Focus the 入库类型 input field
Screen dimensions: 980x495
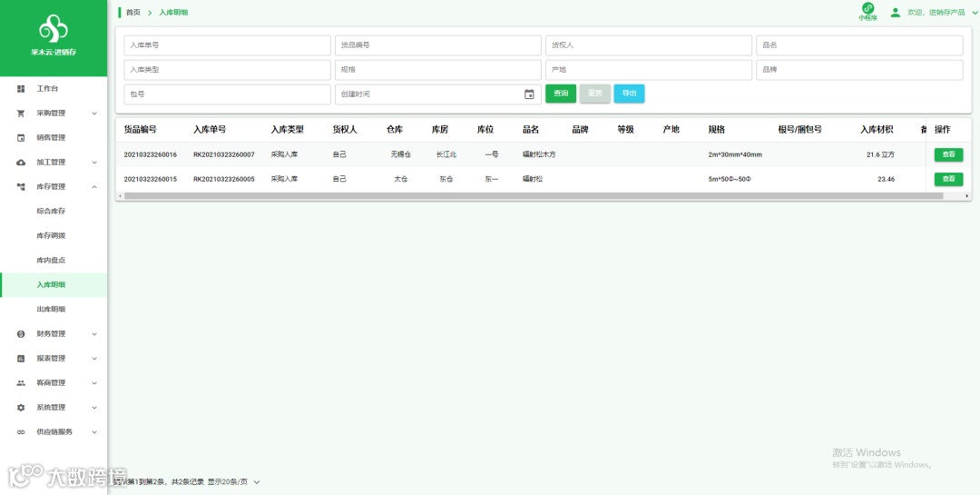click(228, 70)
